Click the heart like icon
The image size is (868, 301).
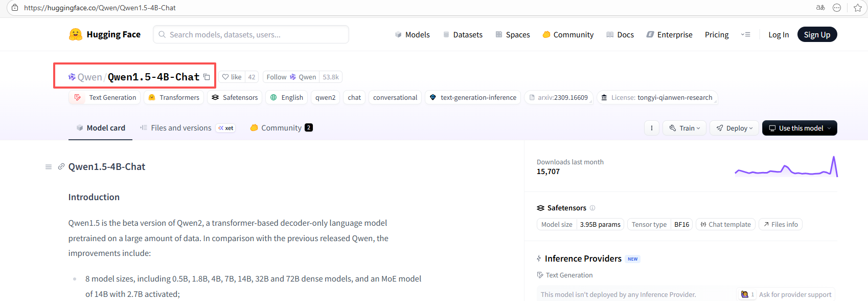click(225, 77)
